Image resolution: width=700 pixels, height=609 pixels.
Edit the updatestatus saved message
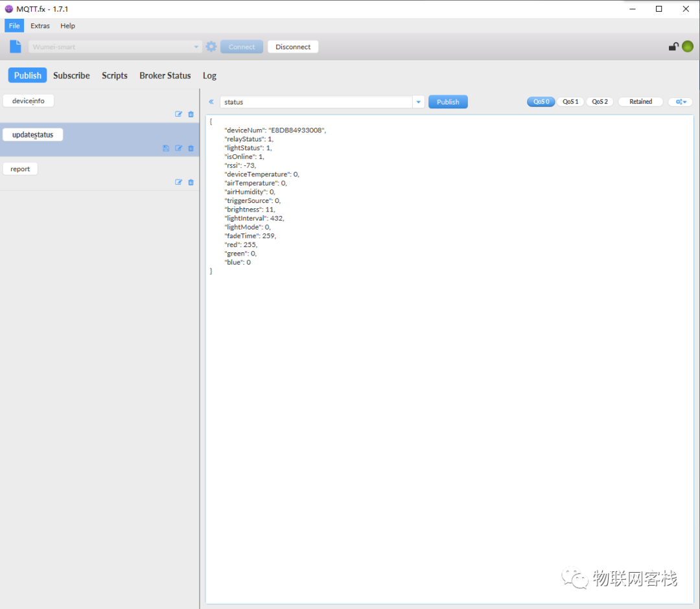179,149
